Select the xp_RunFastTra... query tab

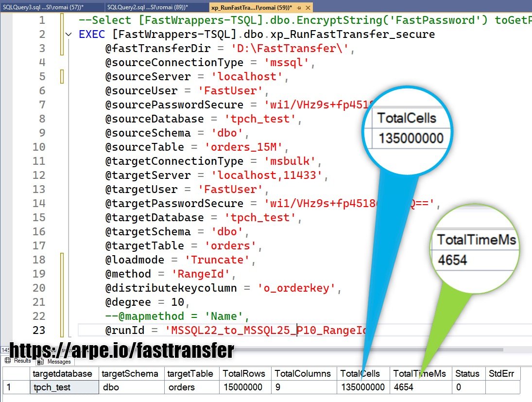click(251, 7)
